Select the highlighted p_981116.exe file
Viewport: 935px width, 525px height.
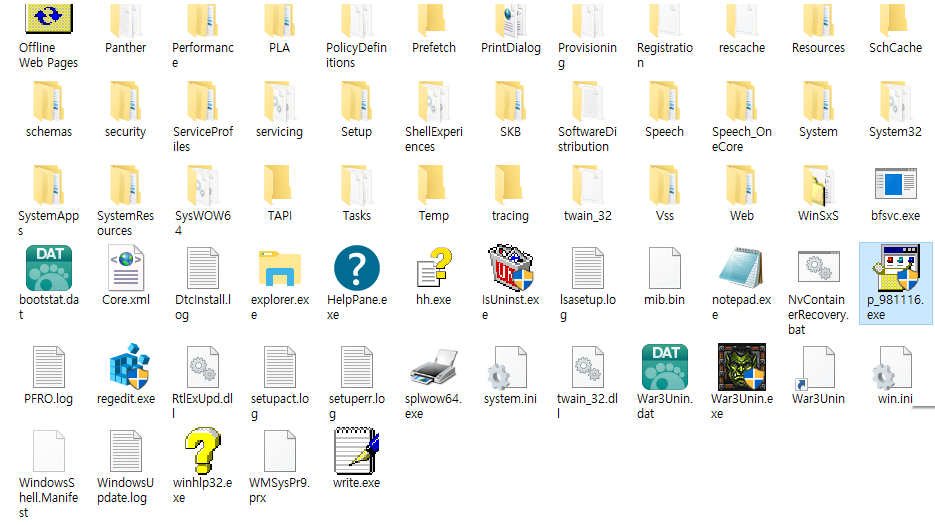[x=895, y=270]
